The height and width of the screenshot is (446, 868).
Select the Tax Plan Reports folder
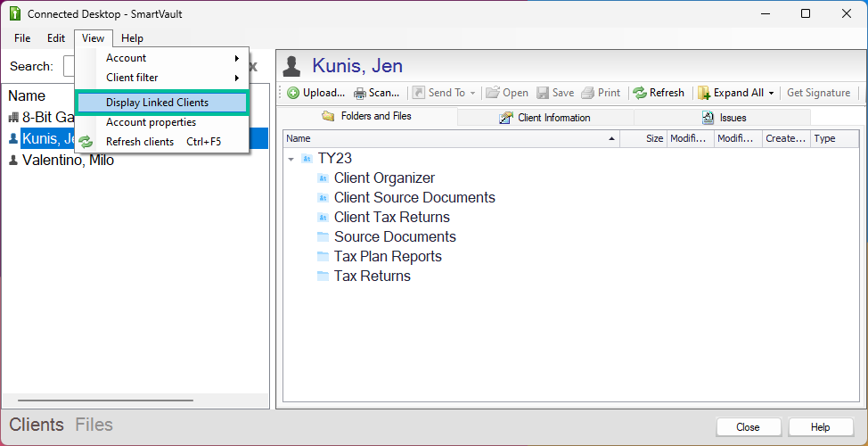click(x=388, y=257)
